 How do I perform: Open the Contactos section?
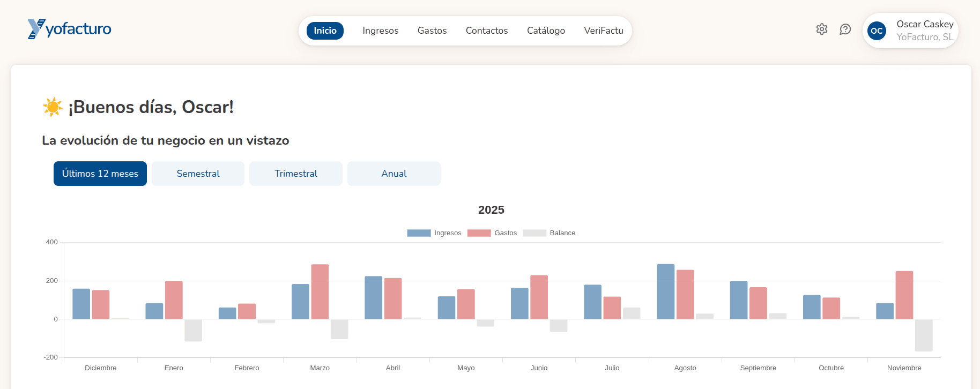486,31
